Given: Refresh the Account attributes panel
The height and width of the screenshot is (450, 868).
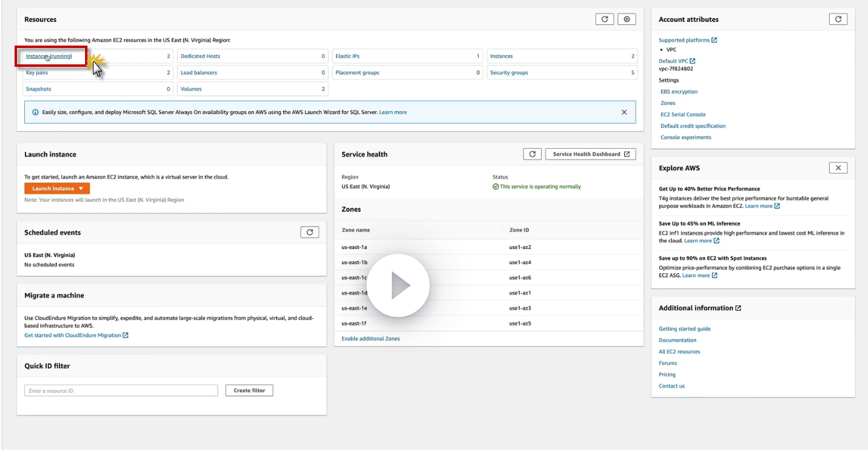Looking at the screenshot, I should (x=838, y=19).
